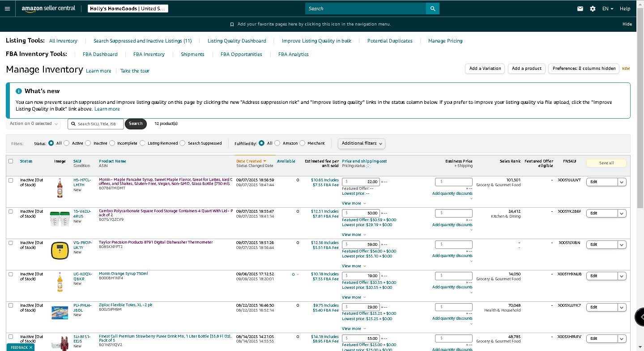Image resolution: width=644 pixels, height=351 pixels.
Task: Open the Additional filters dropdown
Action: 362,143
